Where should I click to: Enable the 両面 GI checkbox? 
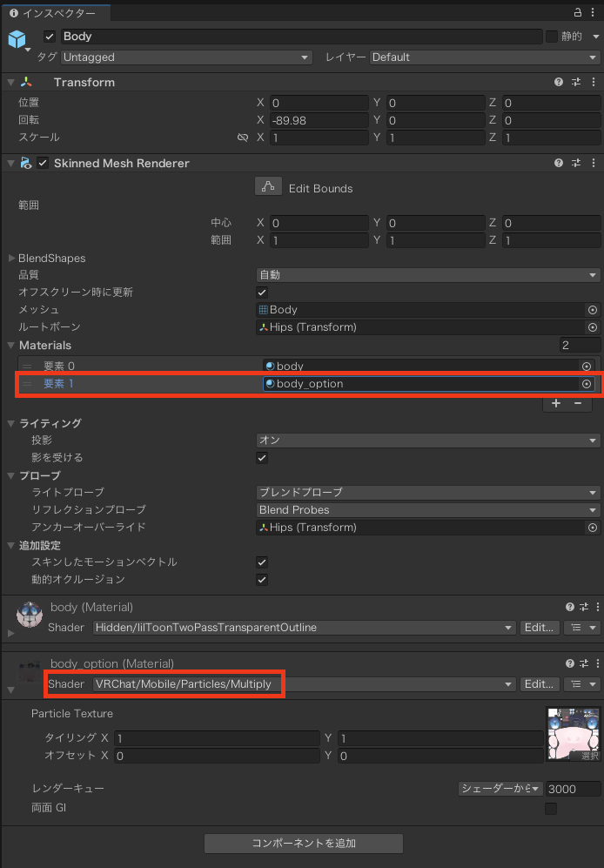pos(550,809)
